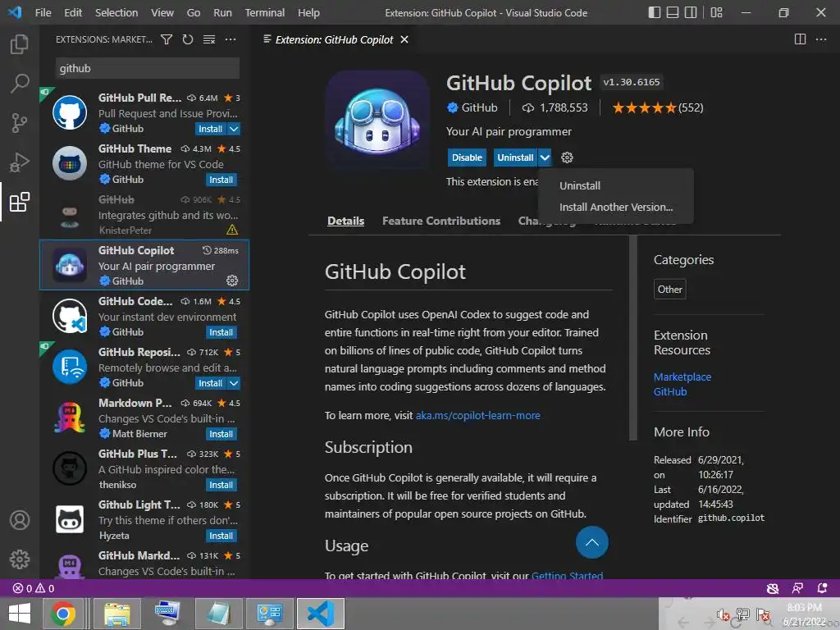Install Github Light Theme extension
The height and width of the screenshot is (630, 840).
(221, 536)
